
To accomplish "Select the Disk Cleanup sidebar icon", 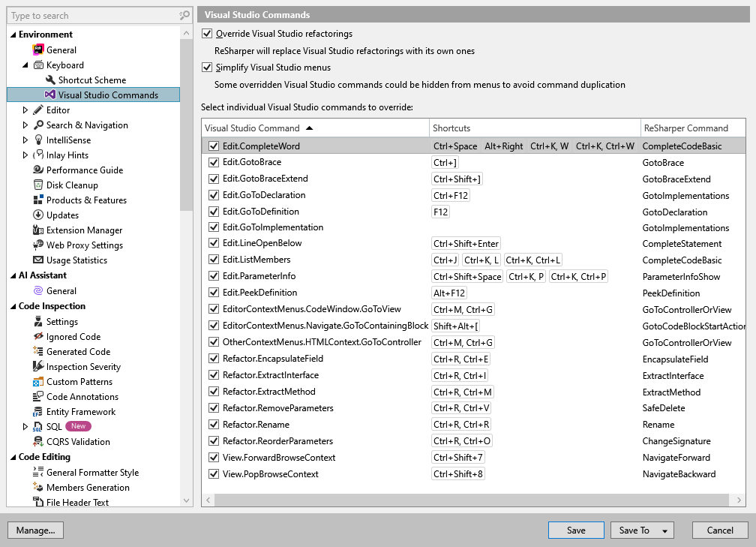I will (36, 185).
